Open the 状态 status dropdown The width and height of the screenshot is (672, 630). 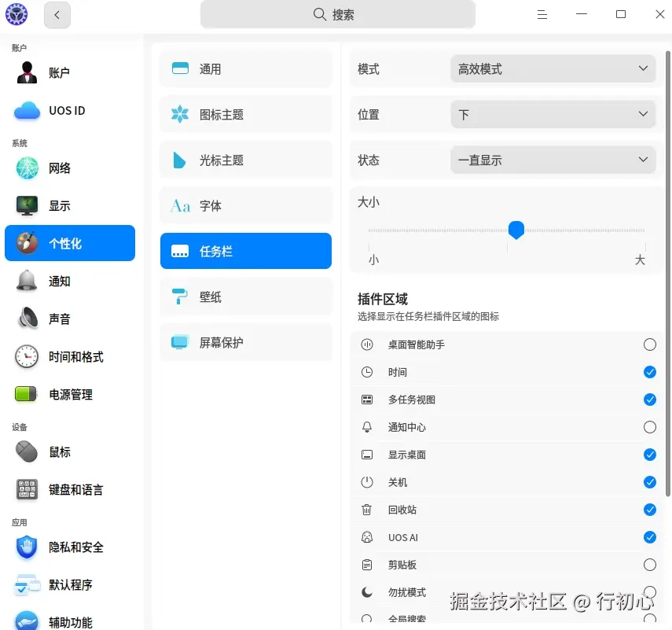(553, 160)
